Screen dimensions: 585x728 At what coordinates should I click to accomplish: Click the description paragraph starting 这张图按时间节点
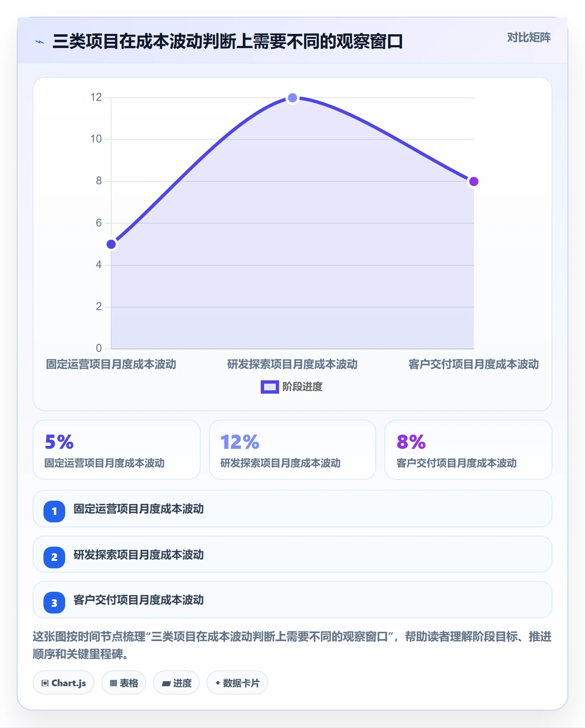[x=292, y=645]
